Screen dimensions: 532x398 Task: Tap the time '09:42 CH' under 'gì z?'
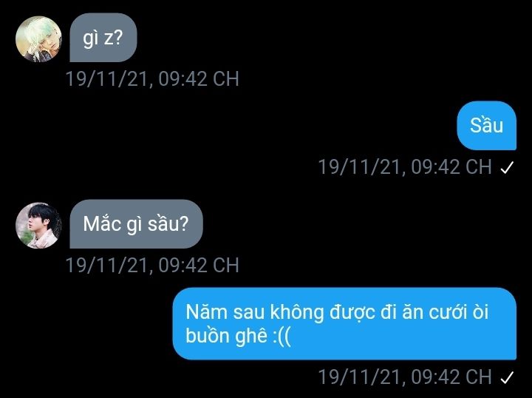tap(199, 78)
